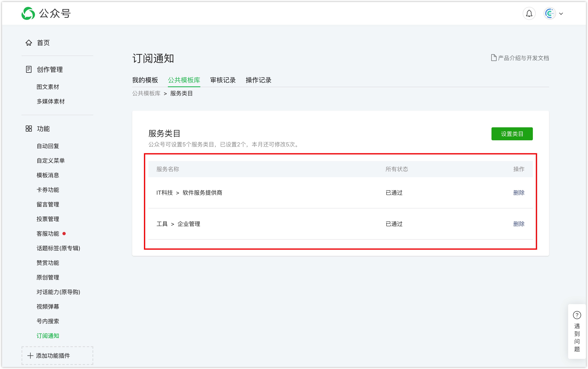Switch to 公共模板库 tab
588x369 pixels.
click(x=184, y=80)
